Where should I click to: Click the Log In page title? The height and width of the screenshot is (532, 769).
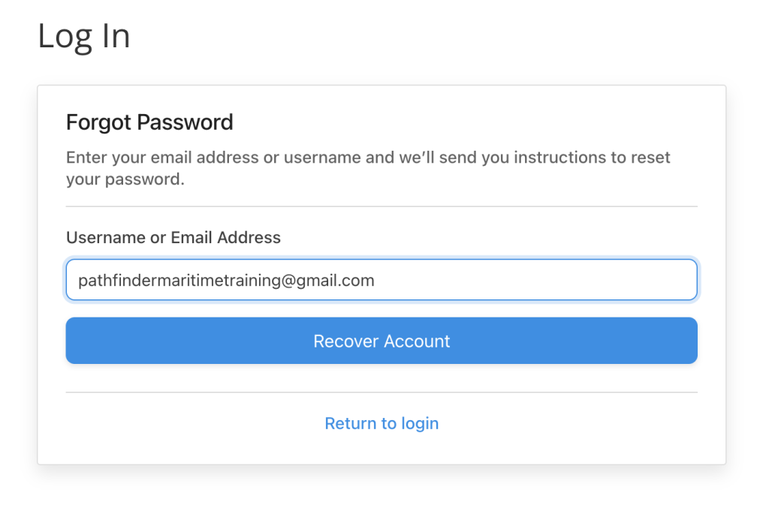click(84, 36)
